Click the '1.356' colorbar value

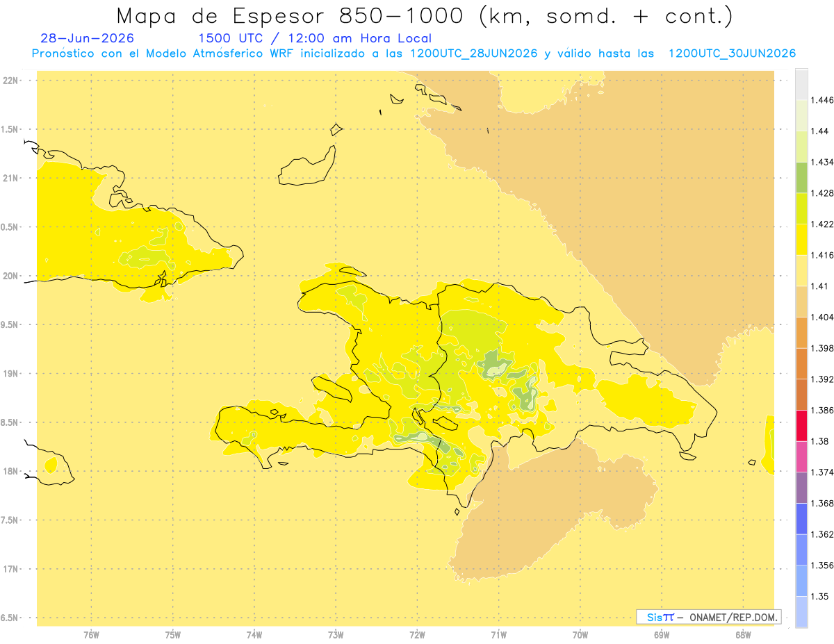click(822, 565)
